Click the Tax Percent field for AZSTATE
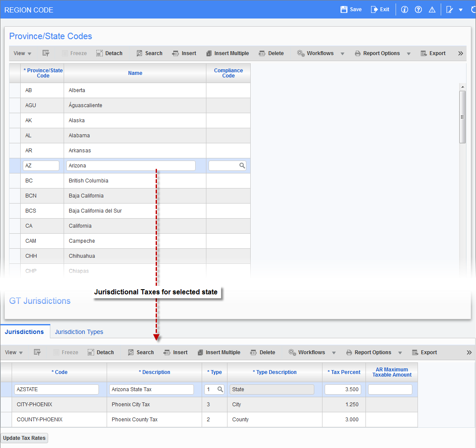476x448 pixels. point(343,389)
